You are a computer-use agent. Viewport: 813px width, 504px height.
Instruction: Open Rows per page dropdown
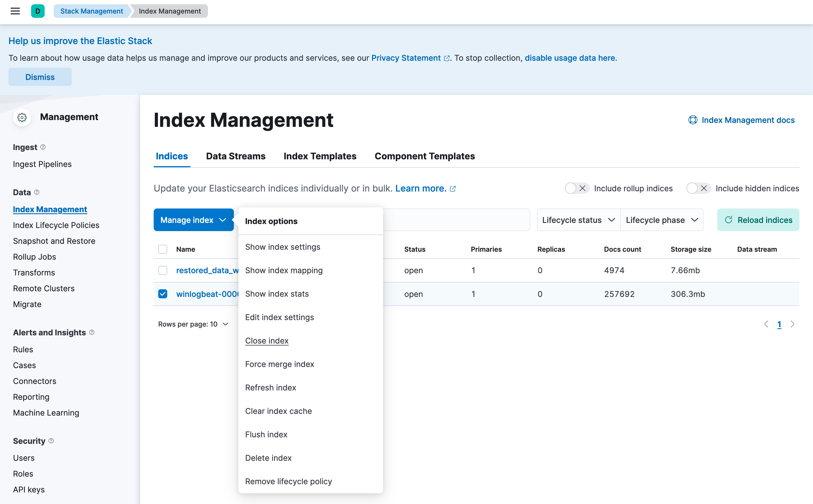pos(193,324)
